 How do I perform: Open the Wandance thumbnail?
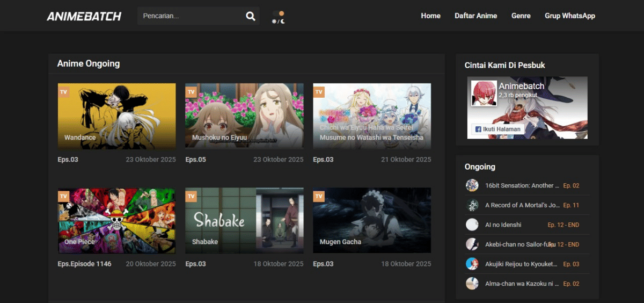click(x=116, y=116)
